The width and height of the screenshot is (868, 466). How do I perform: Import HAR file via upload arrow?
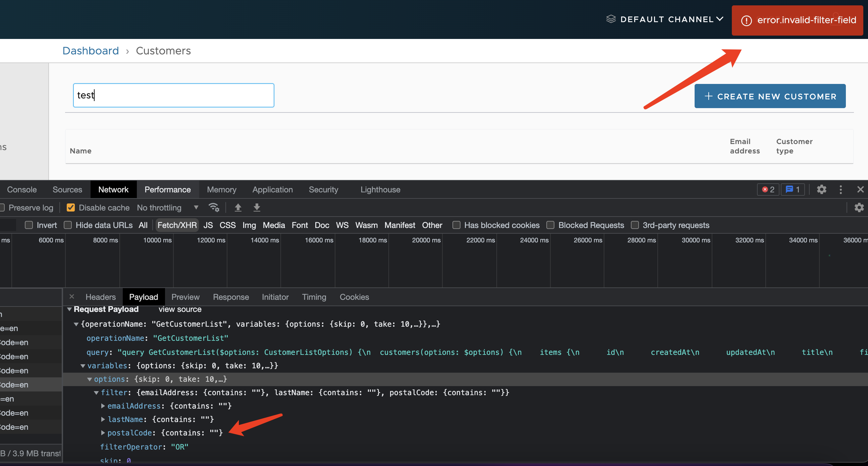coord(238,207)
